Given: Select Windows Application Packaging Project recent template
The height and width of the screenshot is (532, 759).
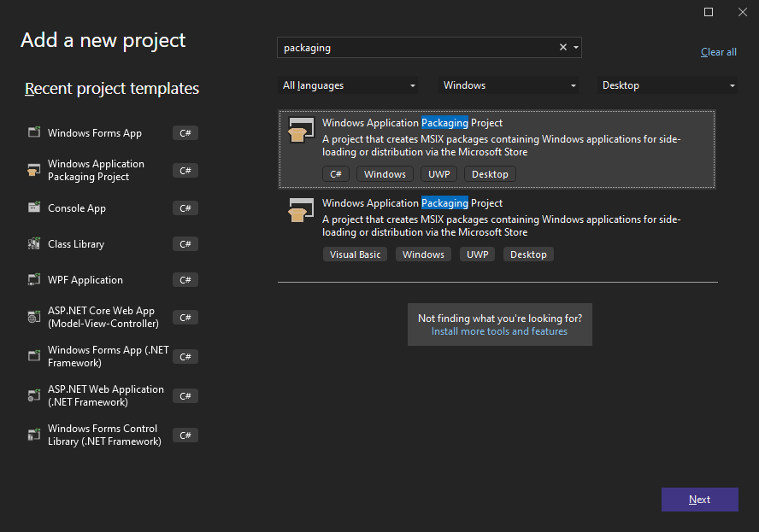Looking at the screenshot, I should (112, 170).
